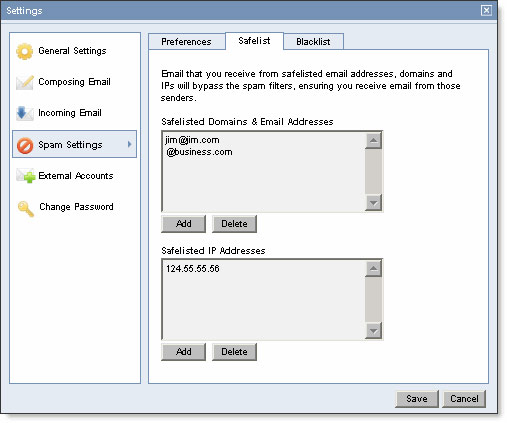Click down arrow of Safelisted IP scrollbar
Viewport: 507px width, 423px height.
(x=373, y=331)
